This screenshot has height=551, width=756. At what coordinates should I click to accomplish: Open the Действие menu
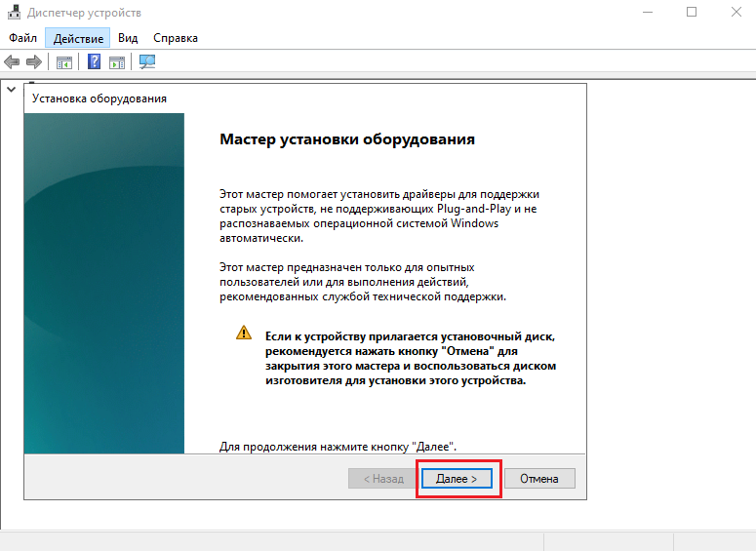tap(78, 38)
